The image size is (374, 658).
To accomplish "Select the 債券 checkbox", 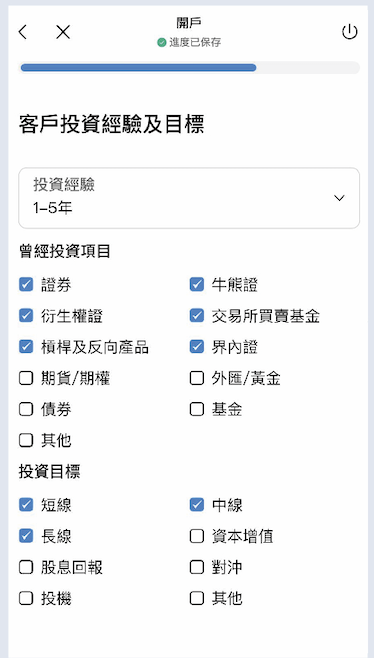I will (26, 409).
